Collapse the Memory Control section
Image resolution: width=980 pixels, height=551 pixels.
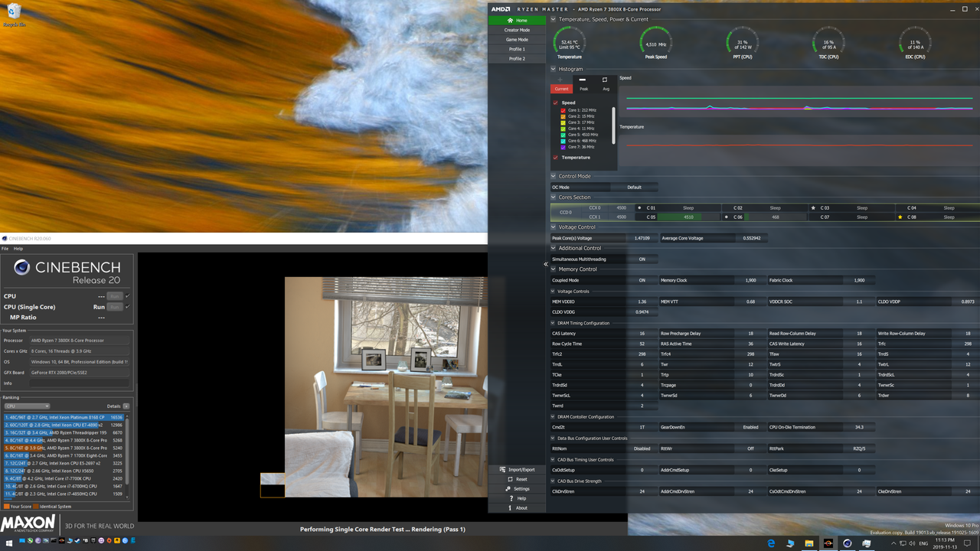pos(554,269)
